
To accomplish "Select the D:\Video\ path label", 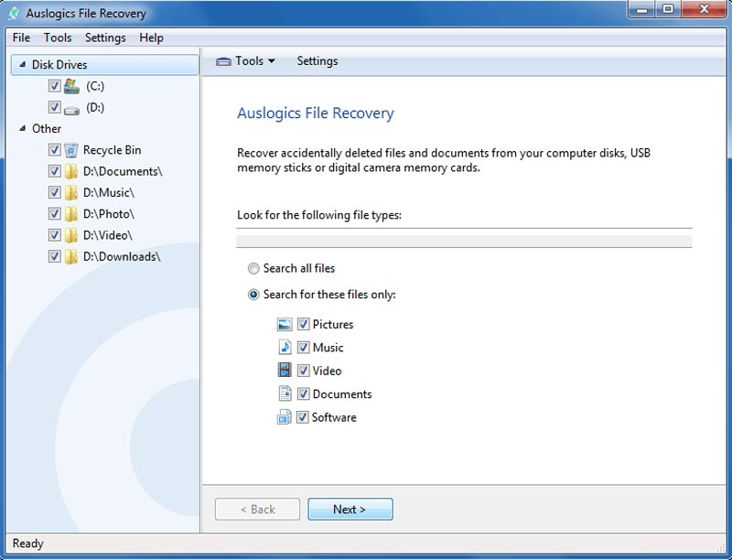I will pyautogui.click(x=108, y=235).
